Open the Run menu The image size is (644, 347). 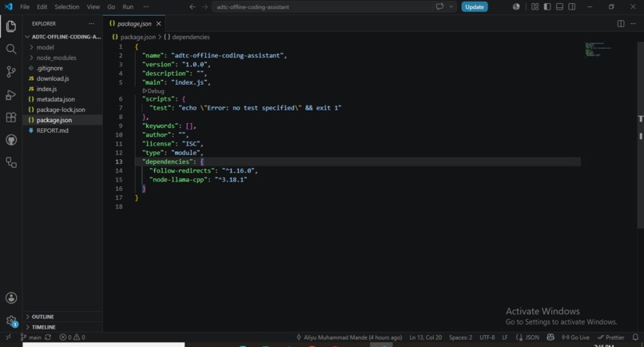(x=128, y=7)
